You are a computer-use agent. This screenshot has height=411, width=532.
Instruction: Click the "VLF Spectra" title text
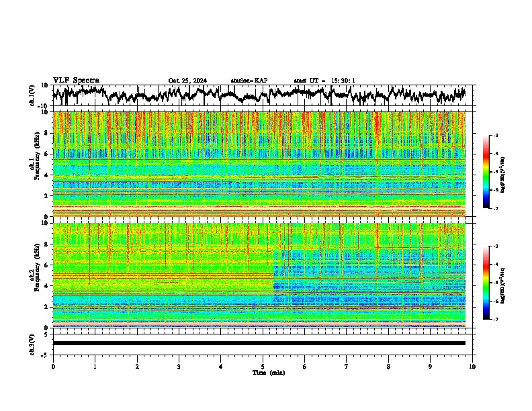[x=76, y=81]
